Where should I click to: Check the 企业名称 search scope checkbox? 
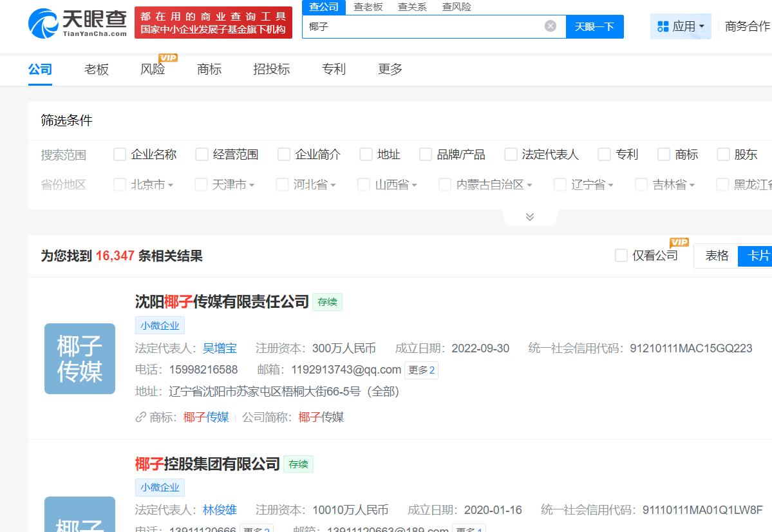119,154
